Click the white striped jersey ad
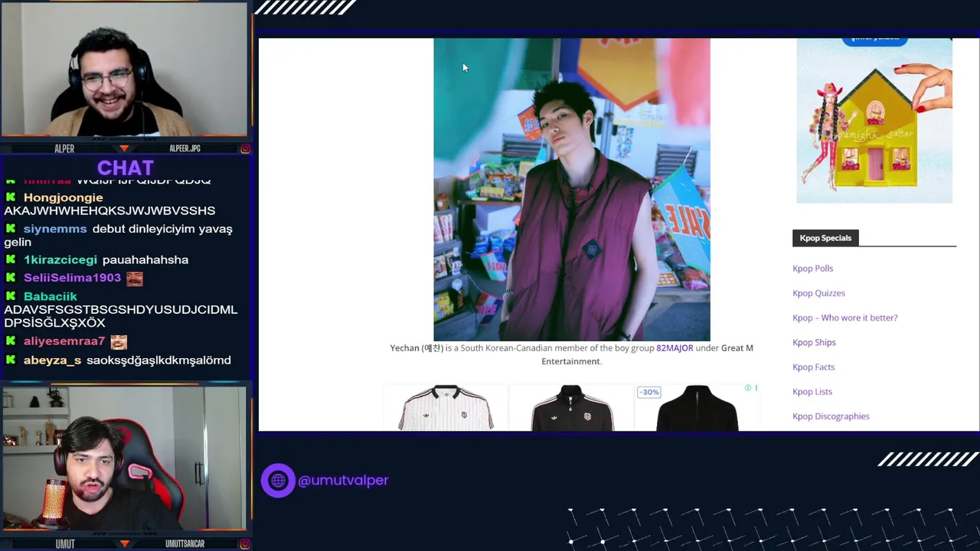980x551 pixels. point(446,408)
